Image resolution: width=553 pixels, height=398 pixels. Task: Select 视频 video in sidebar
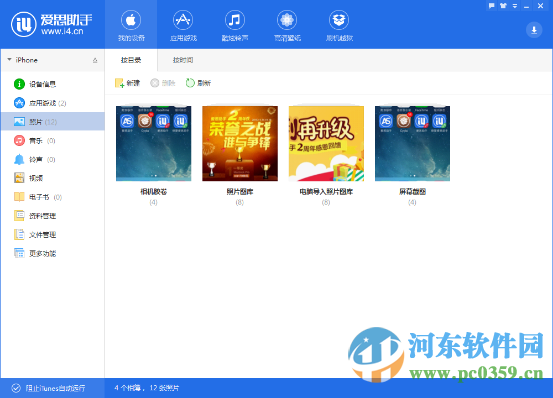[53, 178]
